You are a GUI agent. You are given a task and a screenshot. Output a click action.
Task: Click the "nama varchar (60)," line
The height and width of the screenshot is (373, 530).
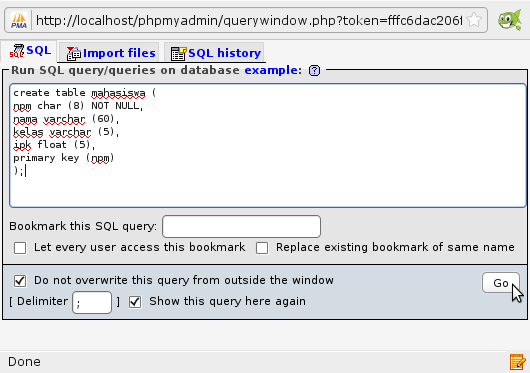pos(66,119)
